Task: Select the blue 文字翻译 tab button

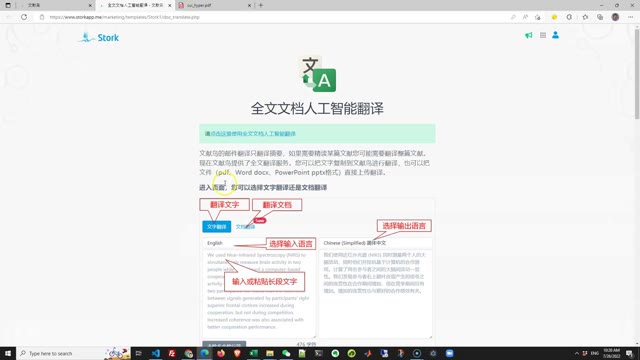Action: pyautogui.click(x=216, y=227)
